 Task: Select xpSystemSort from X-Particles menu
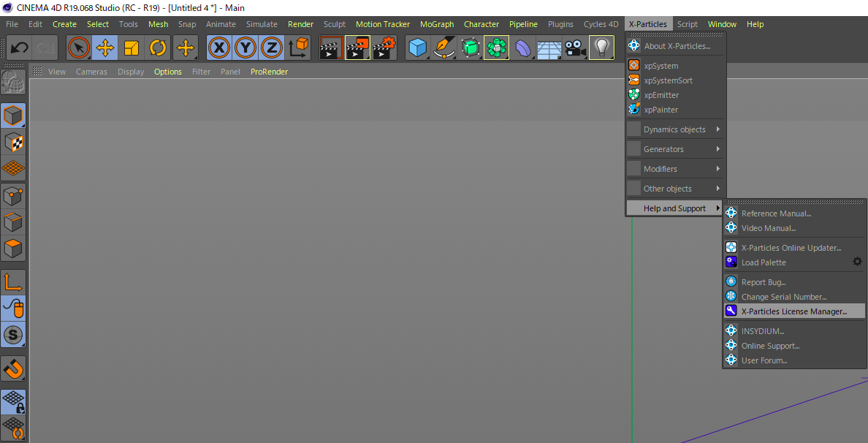(x=676, y=80)
